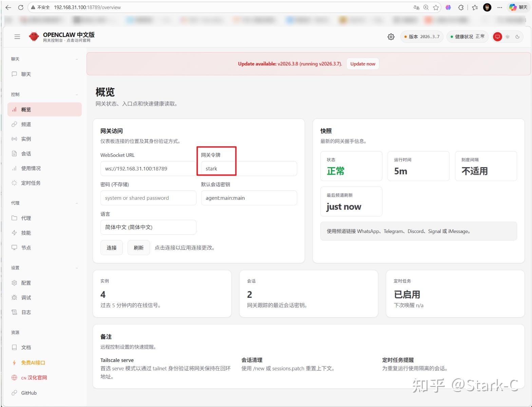Focus the WebSocket URL input field

tap(148, 169)
